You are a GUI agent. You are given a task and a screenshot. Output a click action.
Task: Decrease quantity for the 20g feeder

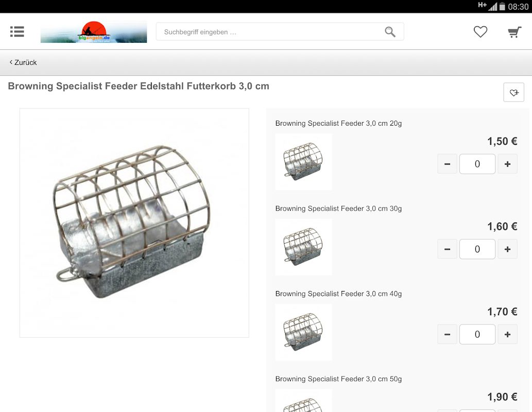447,164
